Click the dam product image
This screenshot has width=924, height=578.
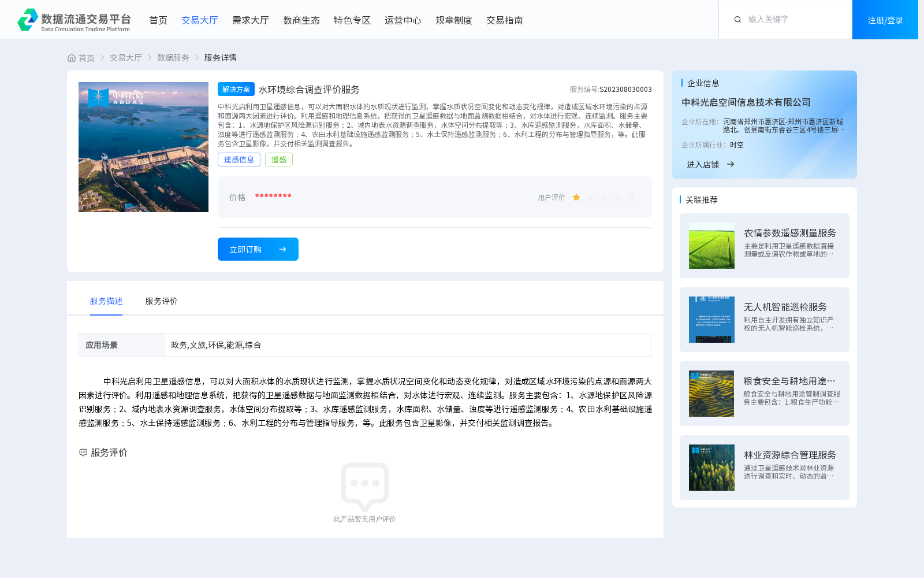pos(143,147)
